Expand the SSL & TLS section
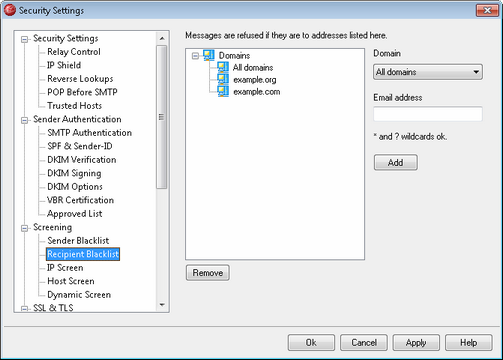The width and height of the screenshot is (503, 360). click(24, 309)
